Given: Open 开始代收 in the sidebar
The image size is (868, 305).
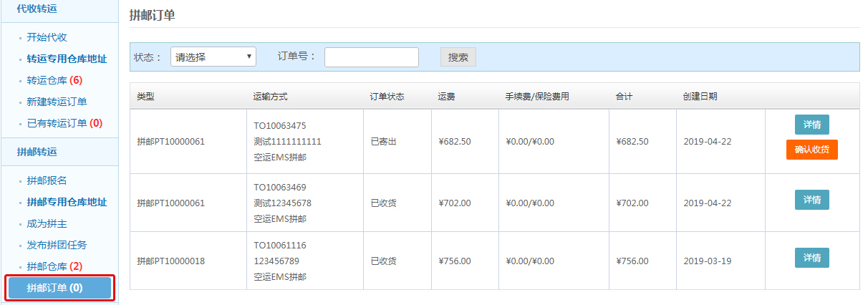Looking at the screenshot, I should 47,37.
